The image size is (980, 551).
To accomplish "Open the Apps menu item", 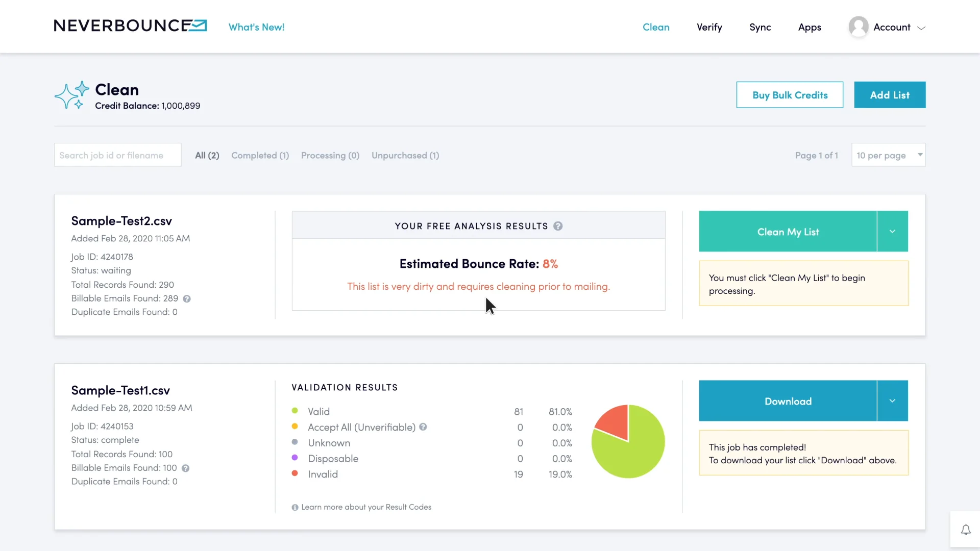I will (x=810, y=27).
